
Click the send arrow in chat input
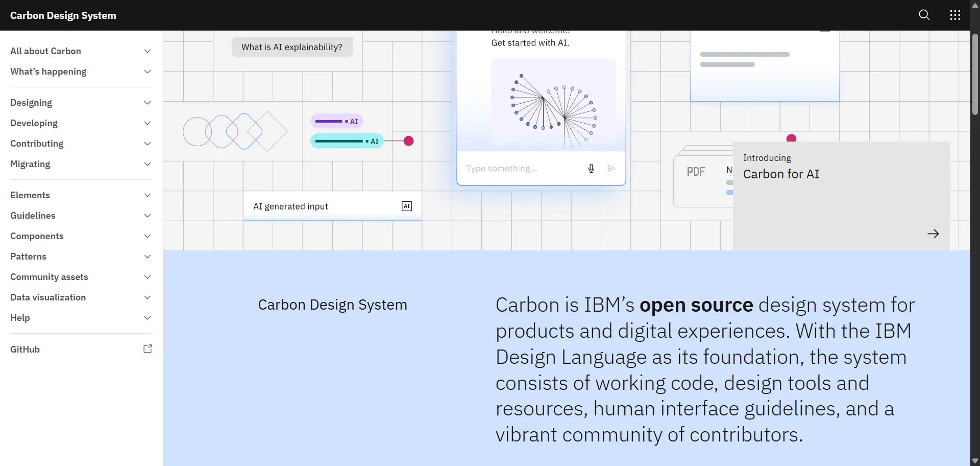611,168
